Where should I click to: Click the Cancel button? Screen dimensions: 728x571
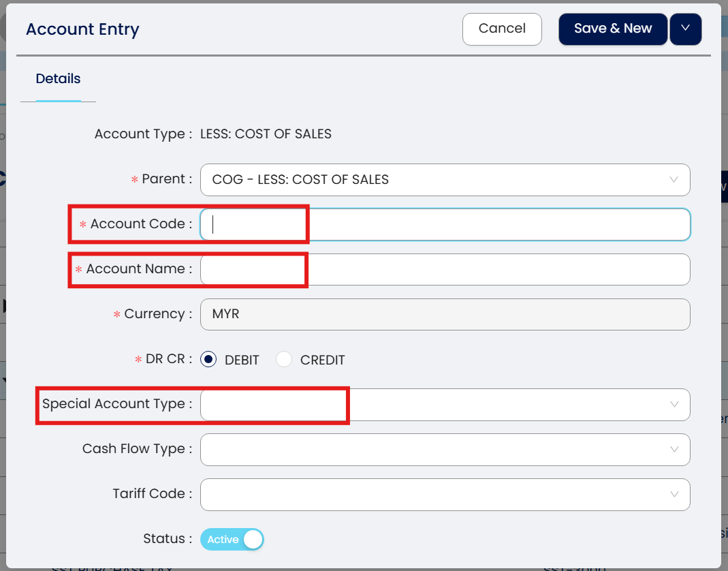(x=502, y=29)
